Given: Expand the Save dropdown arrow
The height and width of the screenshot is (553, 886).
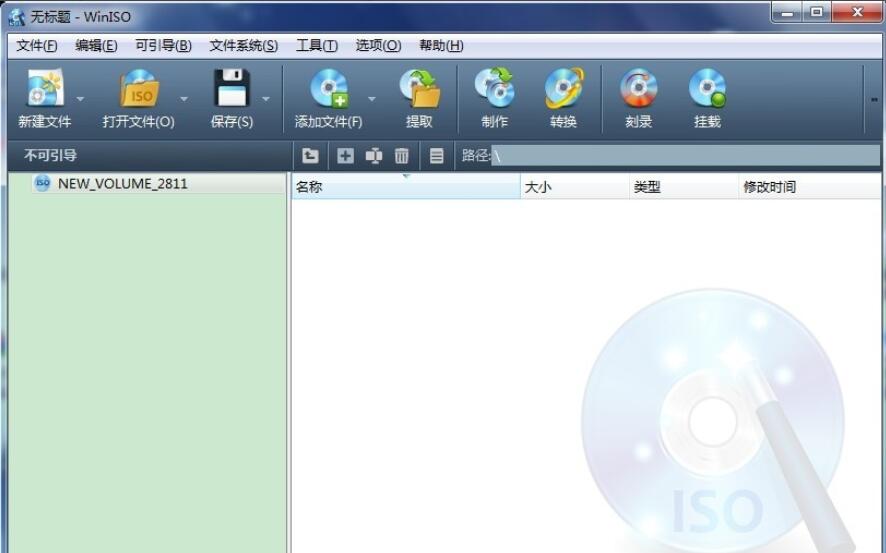Looking at the screenshot, I should click(x=266, y=99).
